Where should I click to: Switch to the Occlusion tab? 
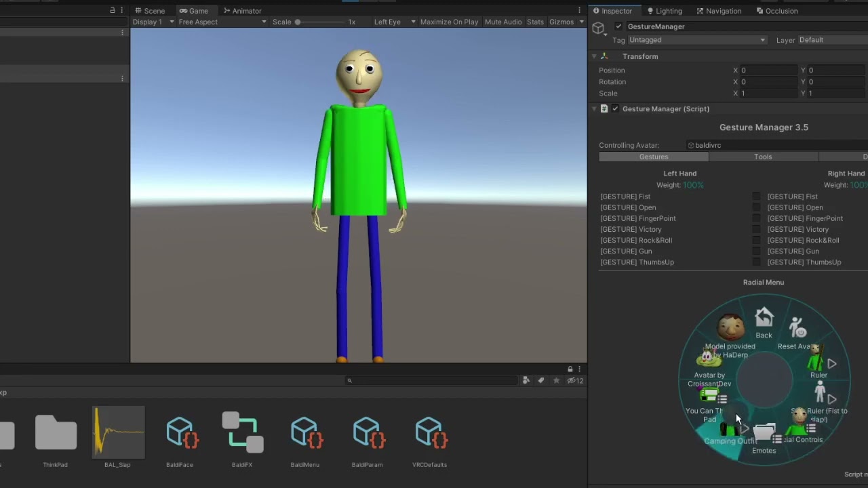pyautogui.click(x=777, y=11)
